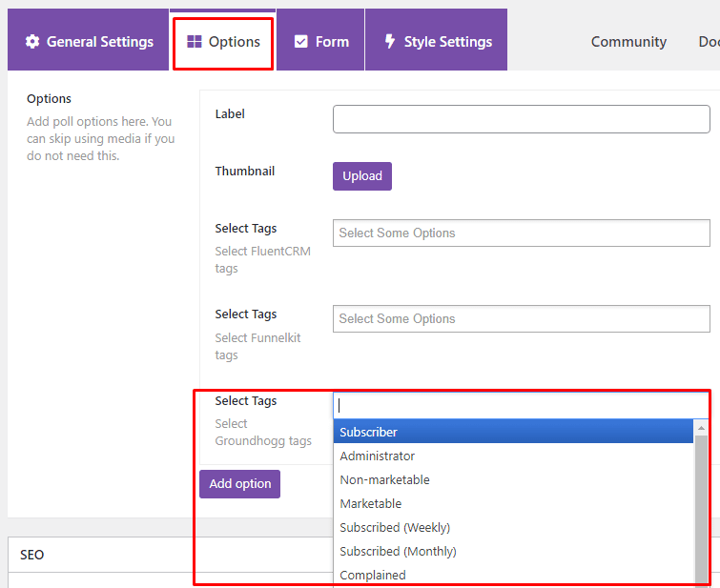The height and width of the screenshot is (588, 720).
Task: Open the Form tab
Action: point(320,40)
